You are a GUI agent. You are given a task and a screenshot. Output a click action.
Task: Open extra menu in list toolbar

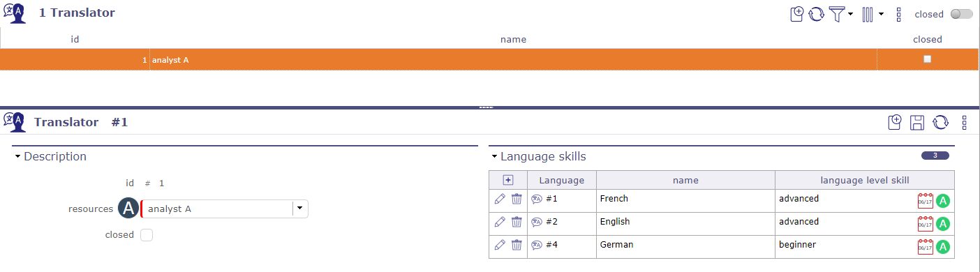(x=899, y=14)
